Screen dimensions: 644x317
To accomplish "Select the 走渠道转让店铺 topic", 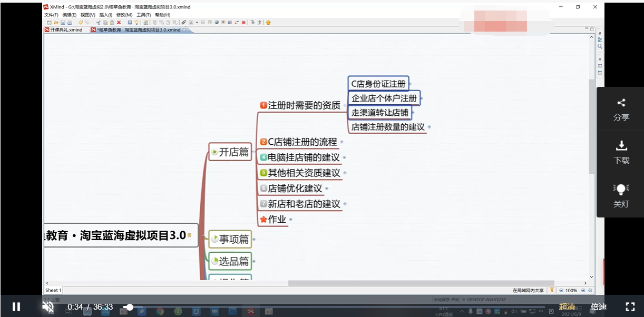I will coord(379,112).
